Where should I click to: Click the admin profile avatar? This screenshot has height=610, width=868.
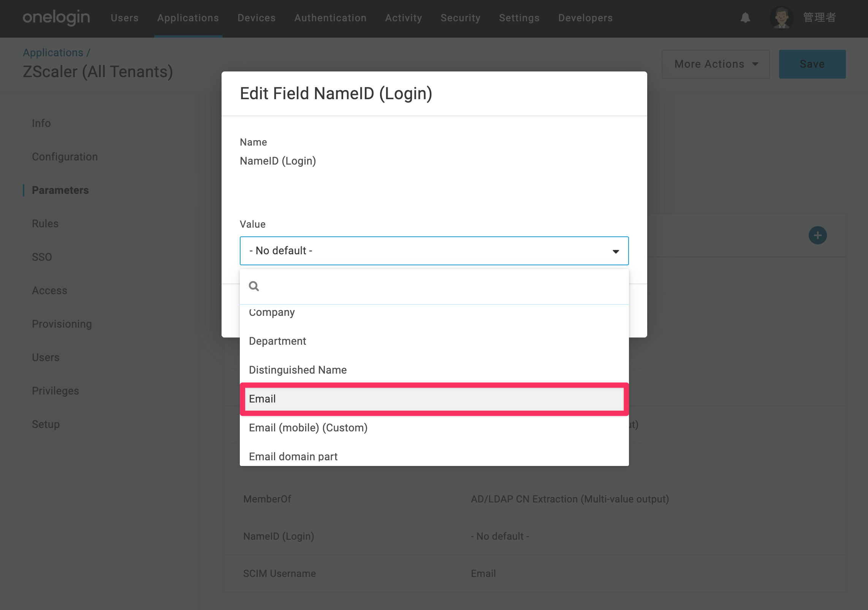781,17
